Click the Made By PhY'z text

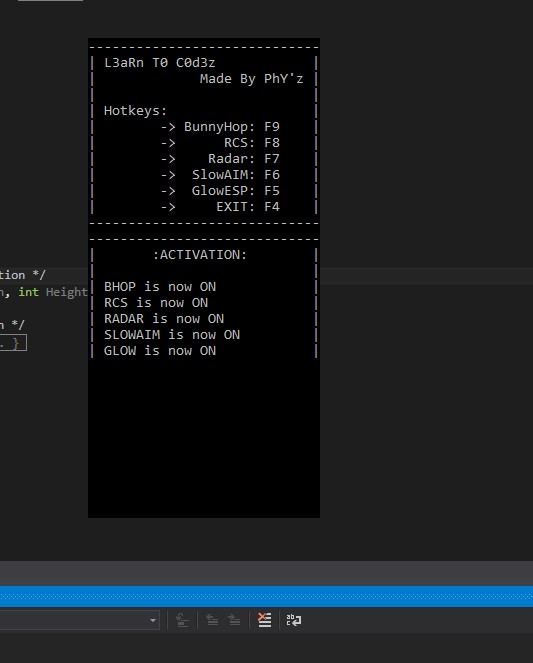tap(251, 79)
